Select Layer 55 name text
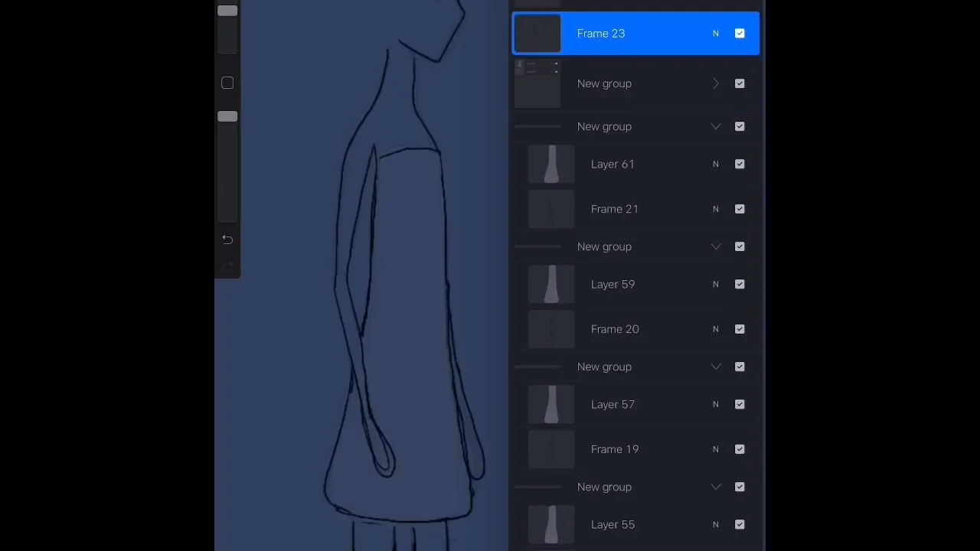The image size is (980, 551). point(612,524)
